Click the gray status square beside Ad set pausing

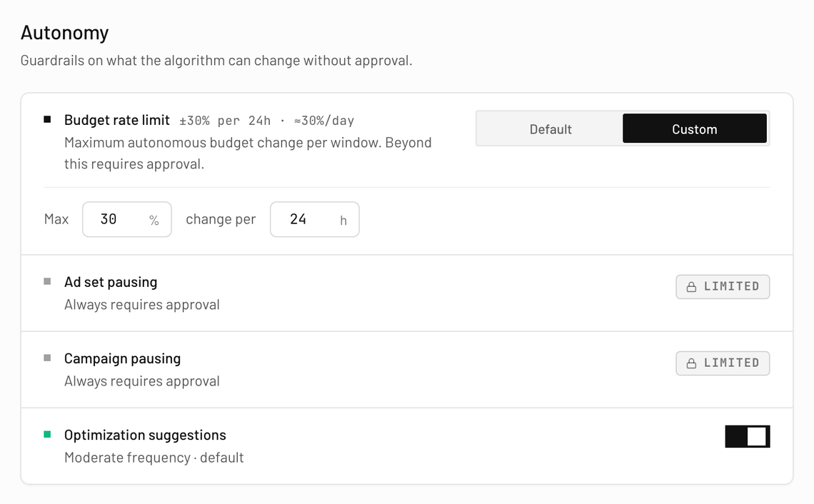point(47,281)
